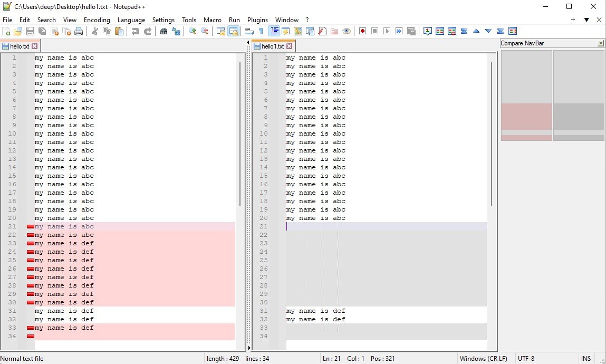
Task: Toggle word wrap toolbar button
Action: pyautogui.click(x=249, y=31)
